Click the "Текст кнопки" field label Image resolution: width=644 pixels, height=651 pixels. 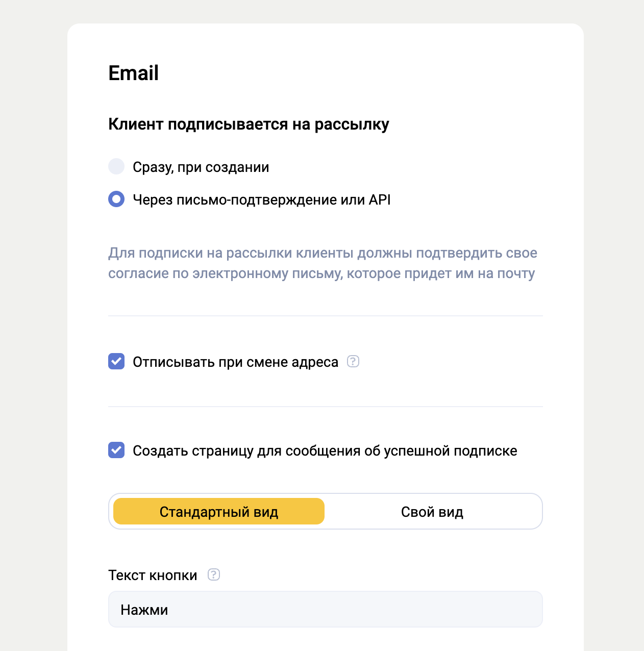pos(153,575)
